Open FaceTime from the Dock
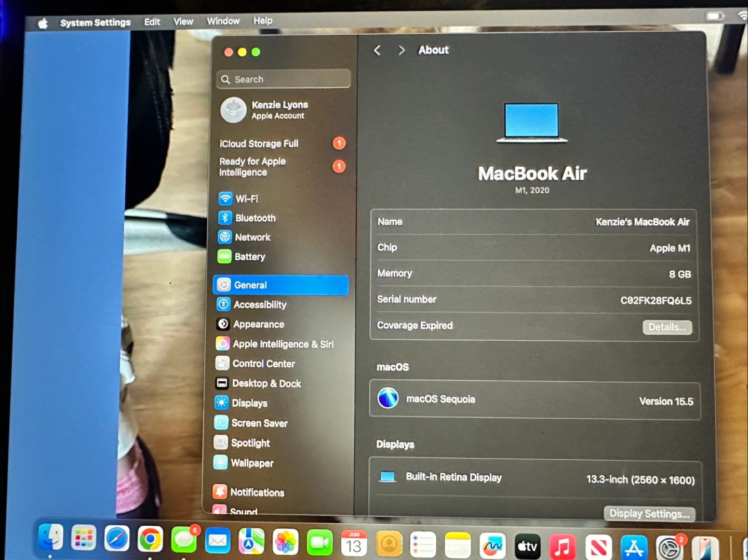 point(319,543)
